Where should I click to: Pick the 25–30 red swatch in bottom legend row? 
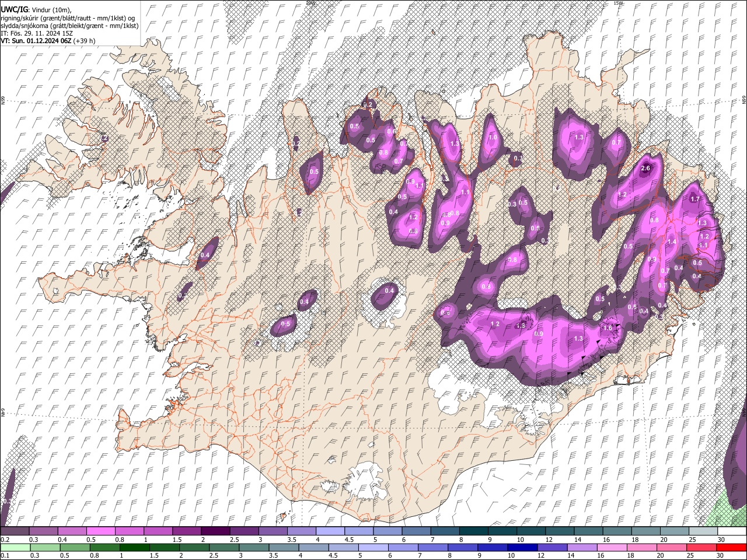point(701,547)
